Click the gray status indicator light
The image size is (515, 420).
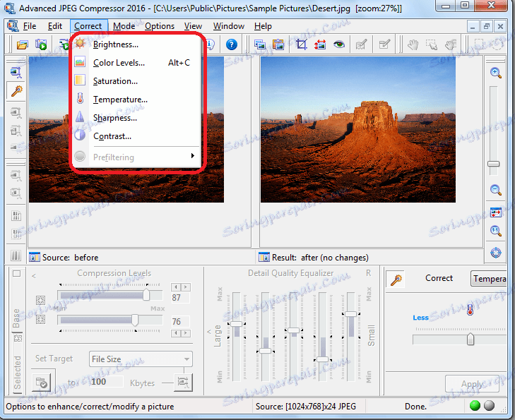(489, 406)
